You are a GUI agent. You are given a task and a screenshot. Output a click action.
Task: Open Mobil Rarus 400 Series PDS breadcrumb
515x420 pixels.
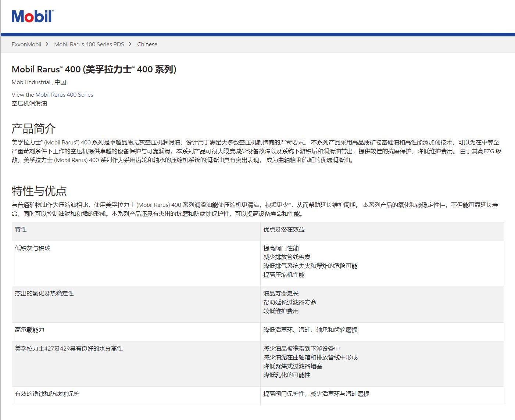click(89, 44)
